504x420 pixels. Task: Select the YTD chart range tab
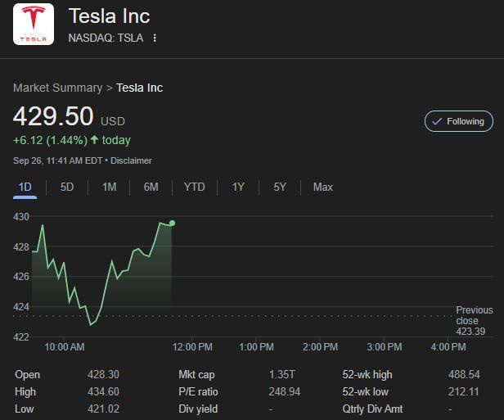(x=194, y=187)
